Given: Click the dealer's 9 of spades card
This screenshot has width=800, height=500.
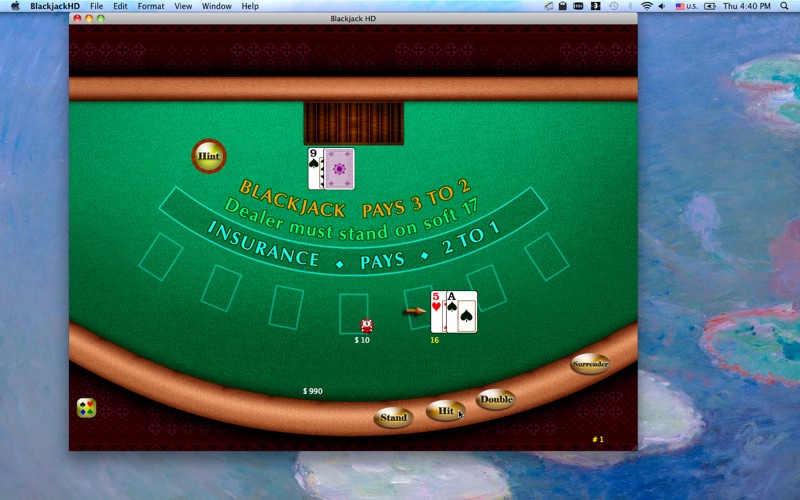Looking at the screenshot, I should (315, 168).
